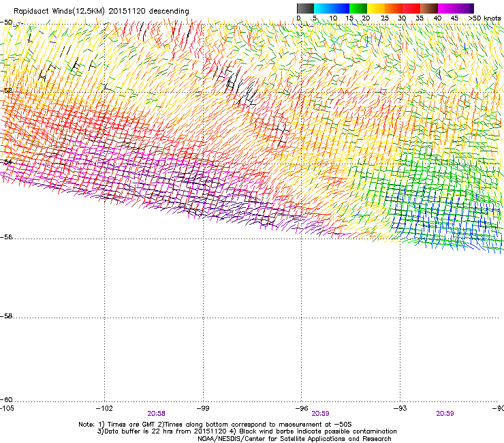Click the purple 20:59 time near -96
The width and height of the screenshot is (504, 443).
[321, 414]
